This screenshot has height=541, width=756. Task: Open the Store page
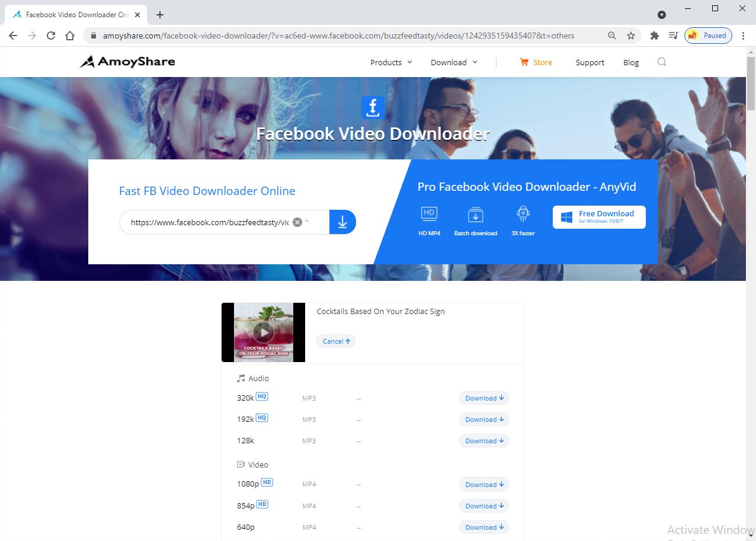coord(536,62)
